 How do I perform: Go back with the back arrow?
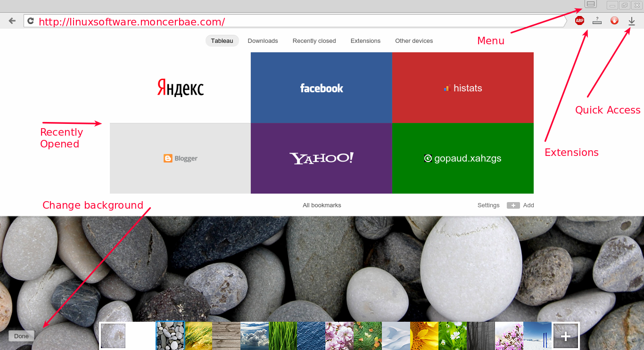(12, 21)
